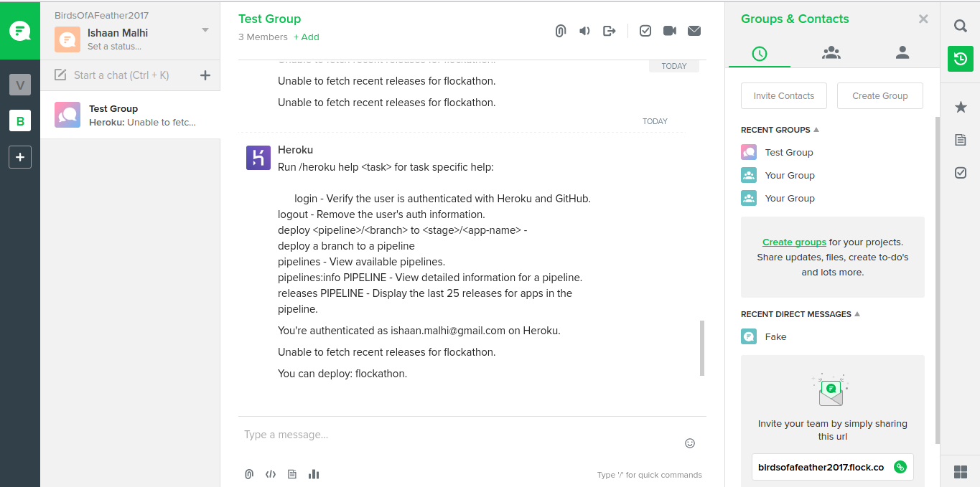
Task: Open the apps grid icon at bottom right
Action: click(960, 471)
